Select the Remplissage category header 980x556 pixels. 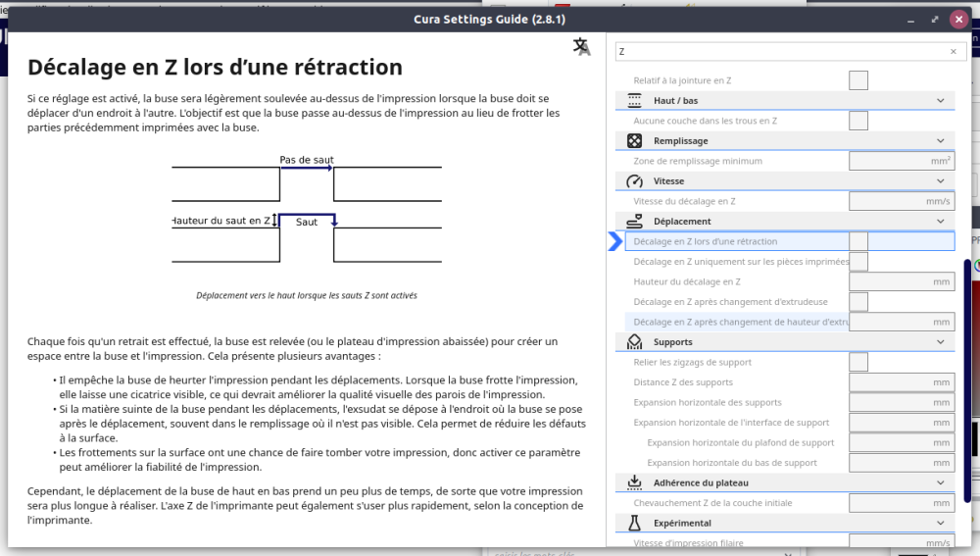click(x=785, y=141)
